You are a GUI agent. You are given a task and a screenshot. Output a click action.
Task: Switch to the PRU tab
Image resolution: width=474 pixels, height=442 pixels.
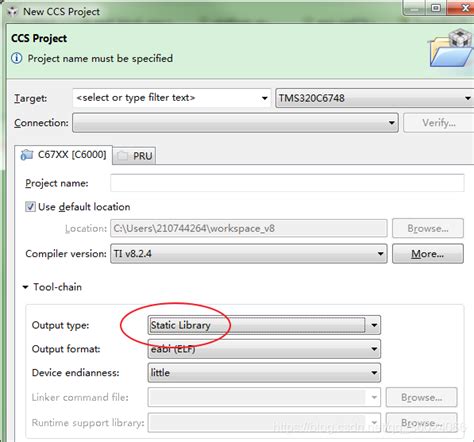pyautogui.click(x=135, y=156)
